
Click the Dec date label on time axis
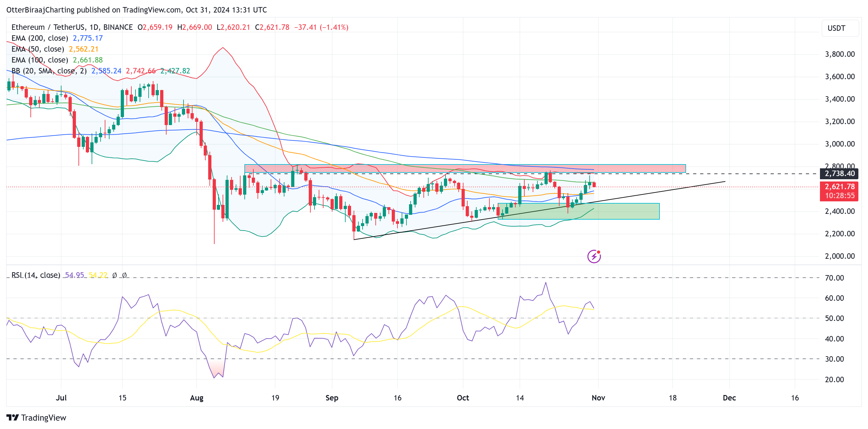[730, 398]
